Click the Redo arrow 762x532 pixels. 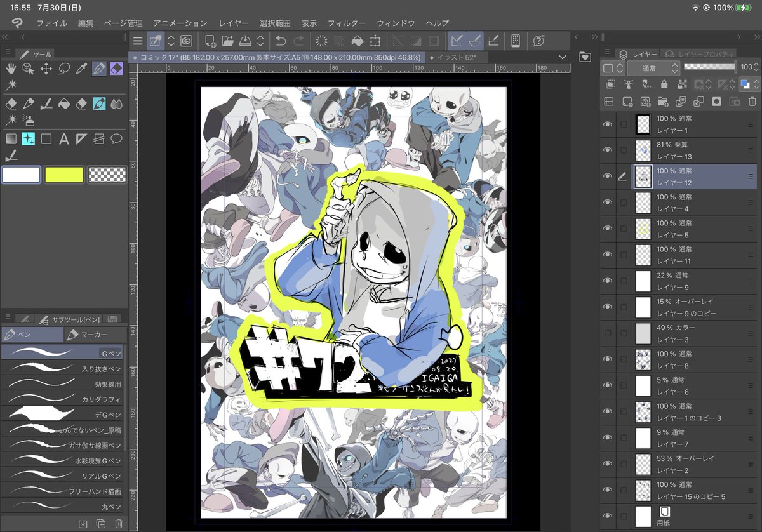click(298, 41)
